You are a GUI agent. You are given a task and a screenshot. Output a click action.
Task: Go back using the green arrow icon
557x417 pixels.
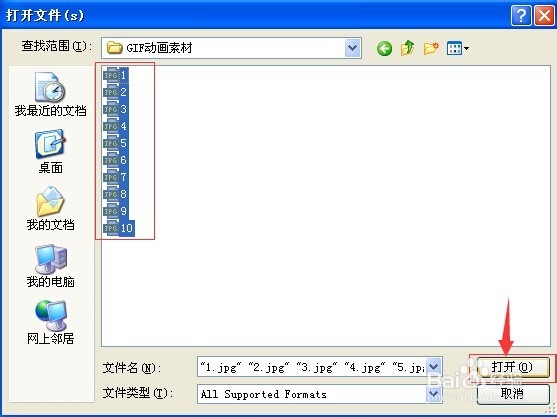pos(384,48)
